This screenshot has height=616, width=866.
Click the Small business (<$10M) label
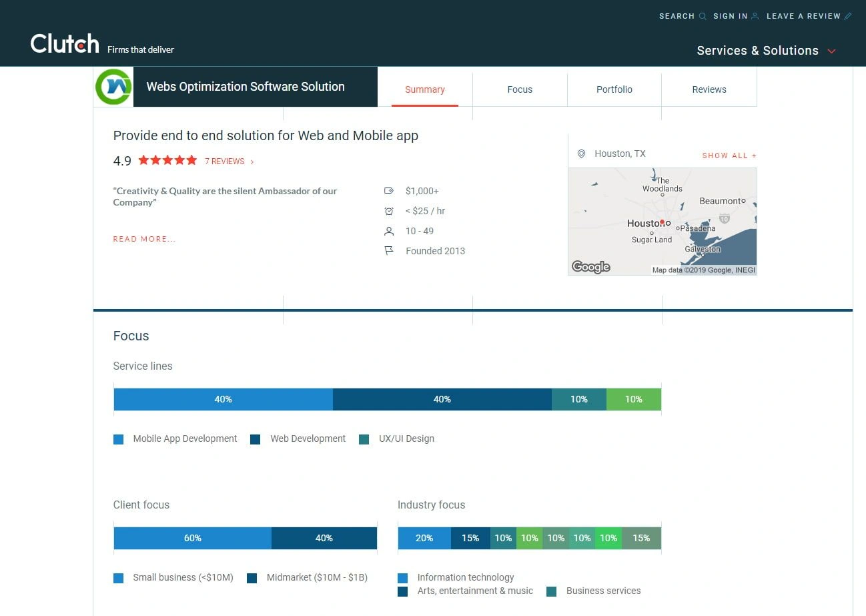pos(183,577)
